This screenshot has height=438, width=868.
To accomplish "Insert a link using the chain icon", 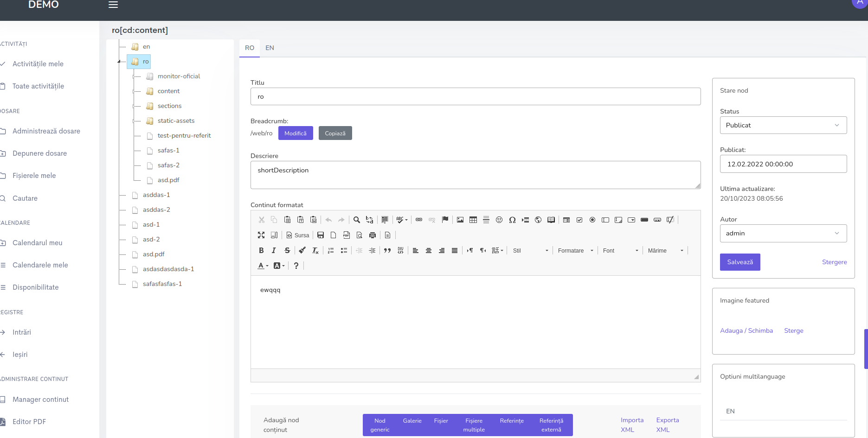I will click(x=419, y=220).
